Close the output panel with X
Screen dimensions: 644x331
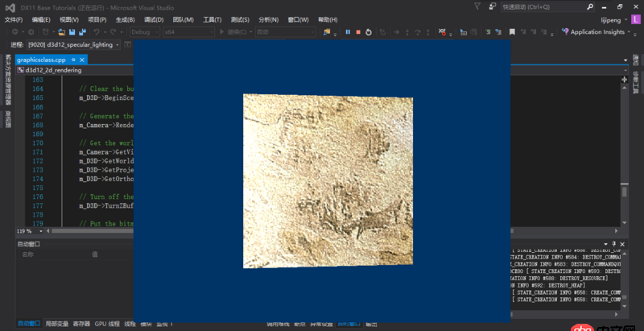[622, 244]
